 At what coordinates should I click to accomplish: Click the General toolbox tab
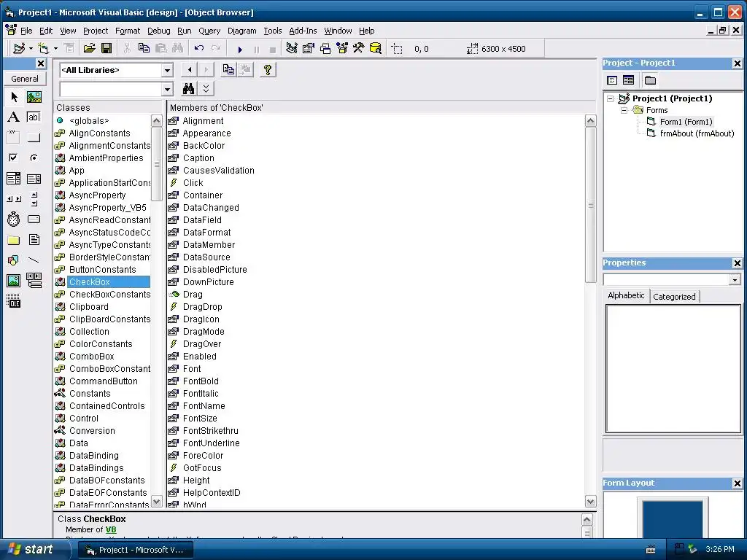click(25, 79)
